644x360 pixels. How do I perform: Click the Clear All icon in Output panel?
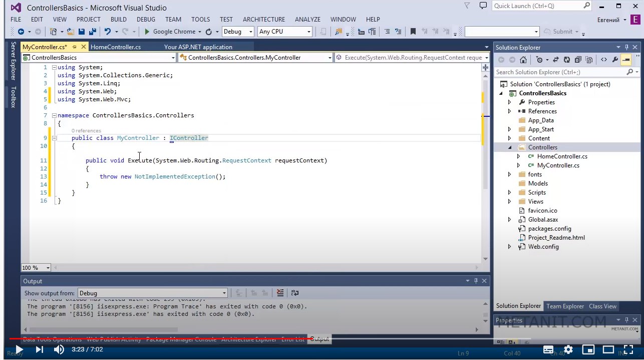tap(280, 293)
